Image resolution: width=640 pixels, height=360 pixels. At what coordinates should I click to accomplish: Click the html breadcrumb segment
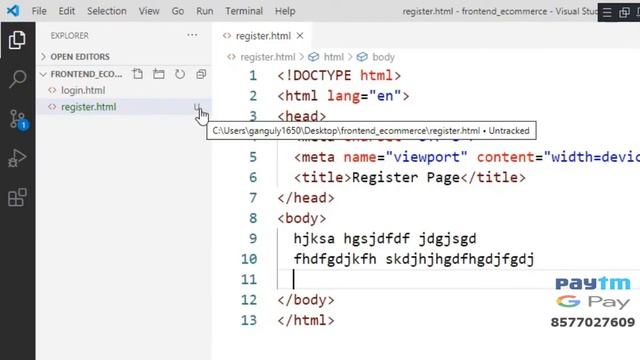click(x=333, y=57)
